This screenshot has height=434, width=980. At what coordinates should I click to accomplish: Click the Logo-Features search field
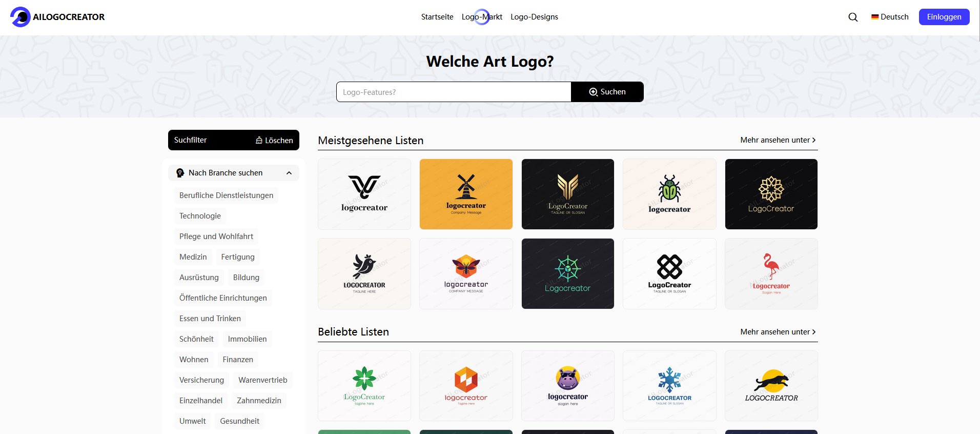tap(454, 92)
